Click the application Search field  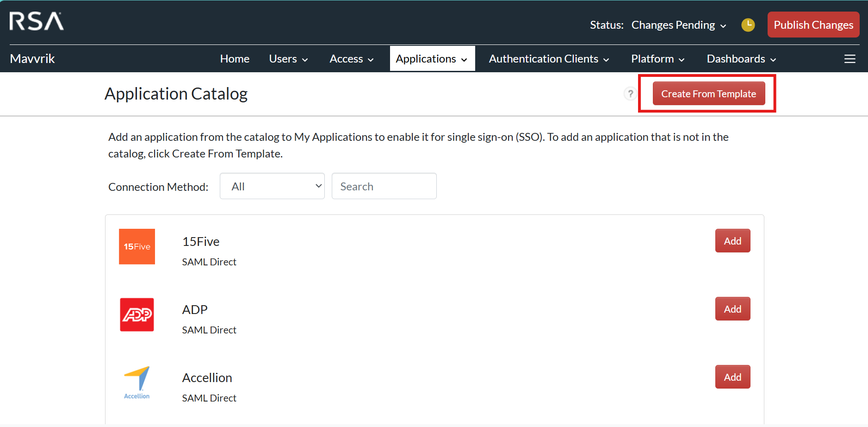(x=384, y=186)
